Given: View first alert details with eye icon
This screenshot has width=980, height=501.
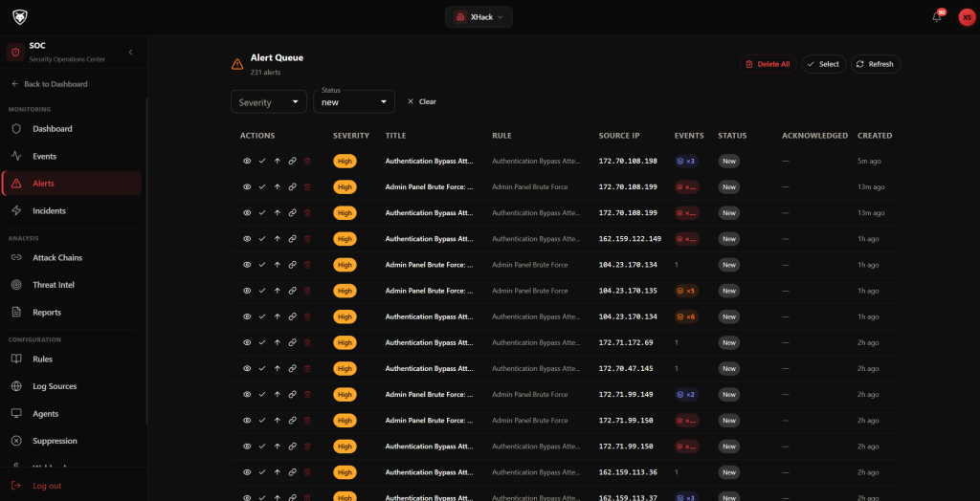Looking at the screenshot, I should tap(247, 161).
